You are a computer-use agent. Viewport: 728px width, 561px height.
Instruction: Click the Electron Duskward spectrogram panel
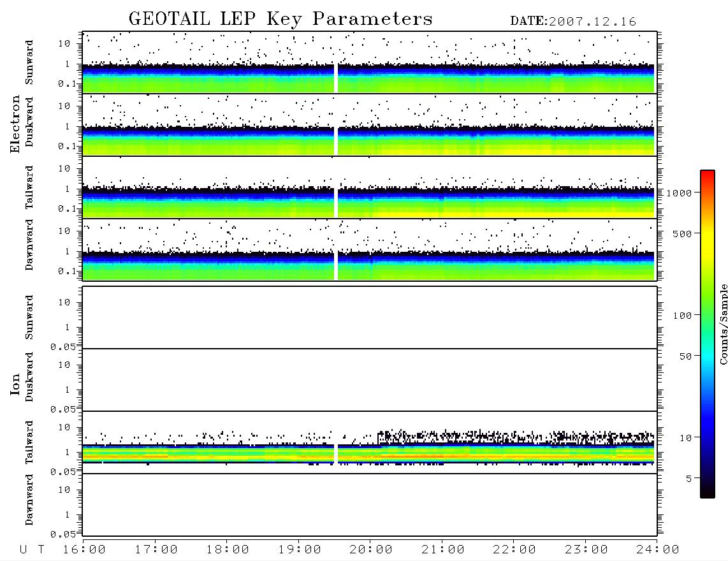click(370, 124)
